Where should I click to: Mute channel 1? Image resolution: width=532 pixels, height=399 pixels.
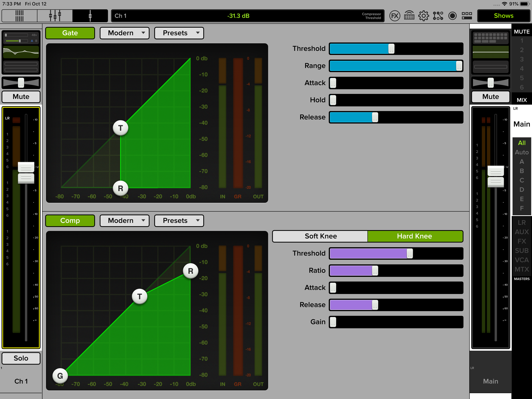(x=21, y=97)
